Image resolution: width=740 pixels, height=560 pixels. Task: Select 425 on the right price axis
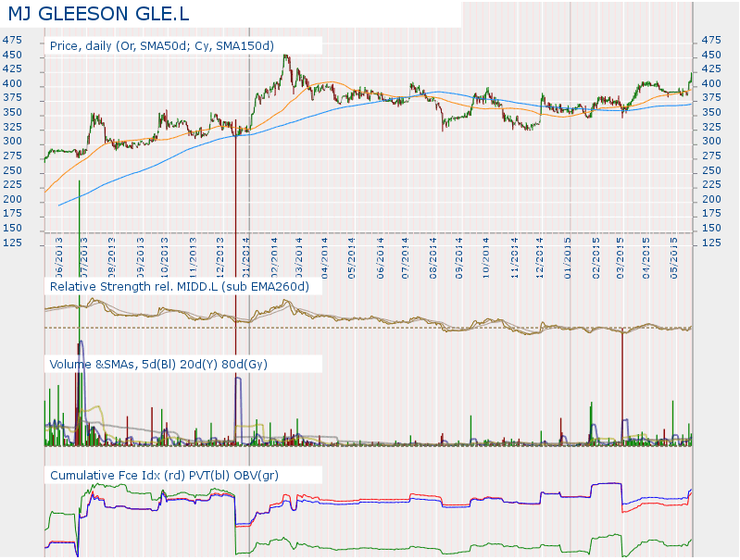click(711, 68)
